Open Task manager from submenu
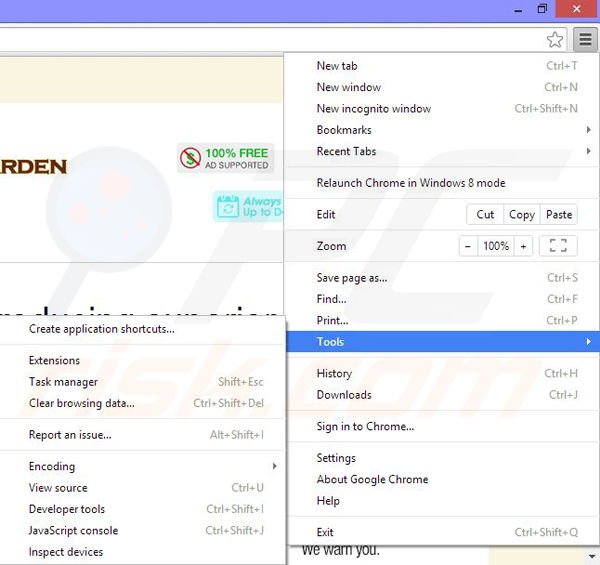The image size is (600, 565). click(x=142, y=382)
